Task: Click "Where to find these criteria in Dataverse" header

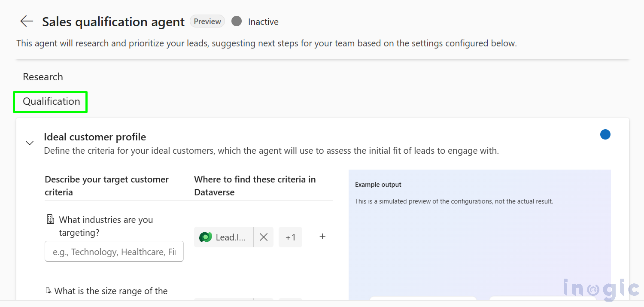Action: [255, 185]
